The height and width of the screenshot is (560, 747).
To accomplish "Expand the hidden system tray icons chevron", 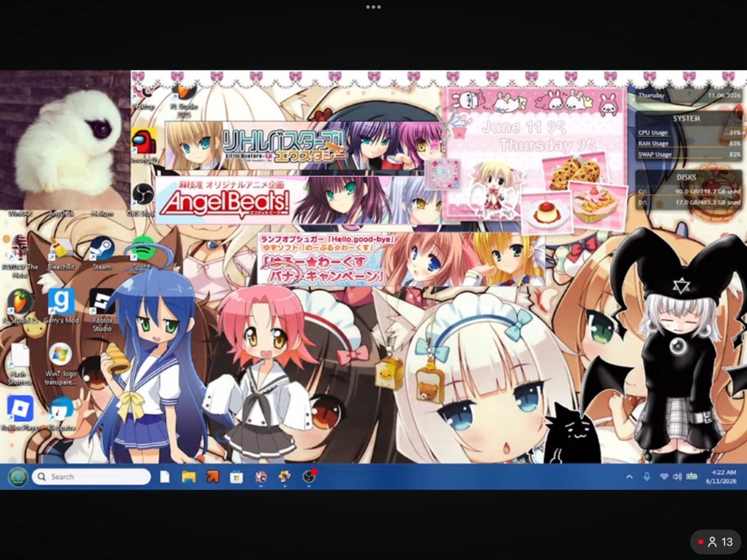I will 629,477.
